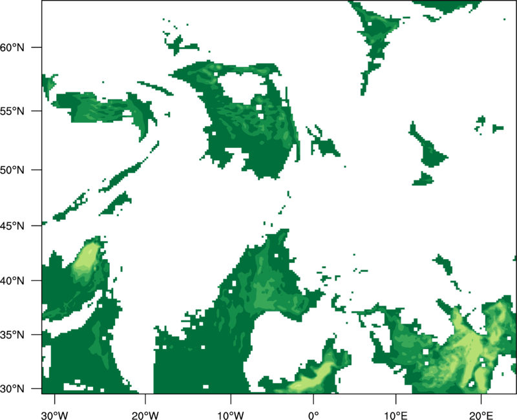Click the 20°W longitude label
The width and height of the screenshot is (517, 420).
(x=145, y=415)
